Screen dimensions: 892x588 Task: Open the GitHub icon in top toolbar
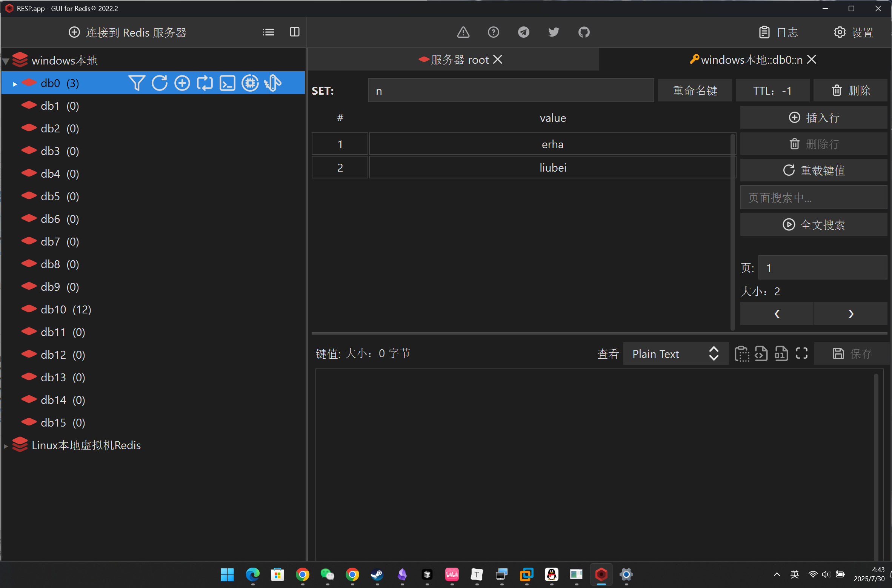(x=584, y=32)
